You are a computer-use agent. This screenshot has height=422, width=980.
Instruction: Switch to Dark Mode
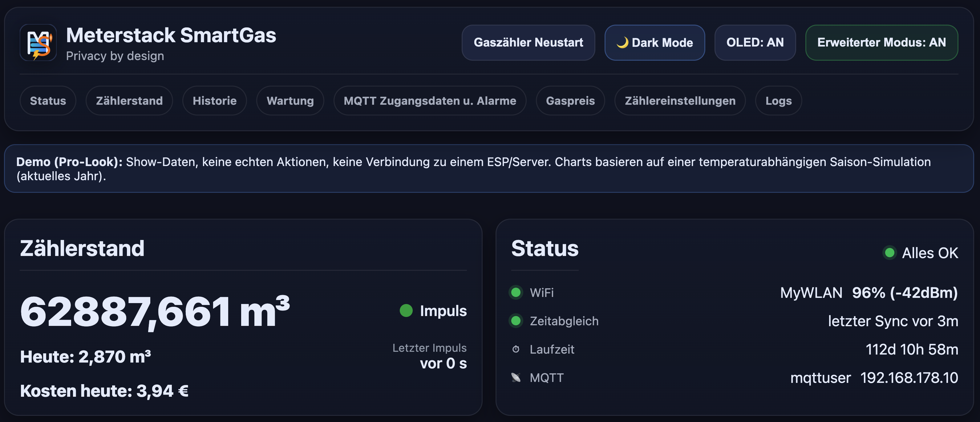tap(655, 43)
